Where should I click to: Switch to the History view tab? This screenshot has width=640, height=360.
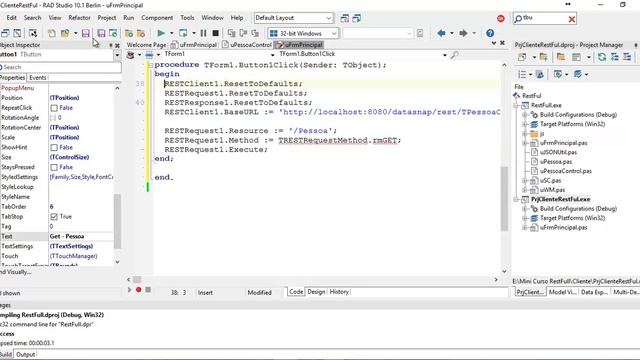(339, 292)
